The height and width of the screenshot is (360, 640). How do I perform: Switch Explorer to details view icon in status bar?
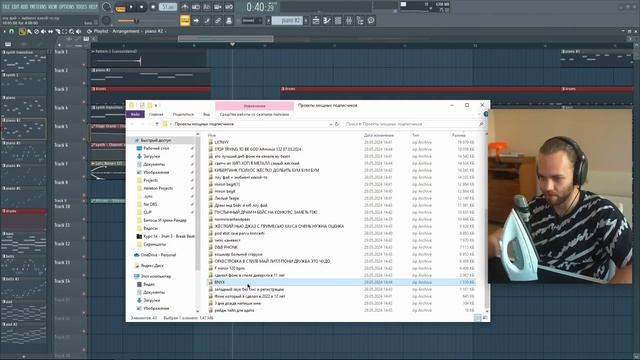477,318
